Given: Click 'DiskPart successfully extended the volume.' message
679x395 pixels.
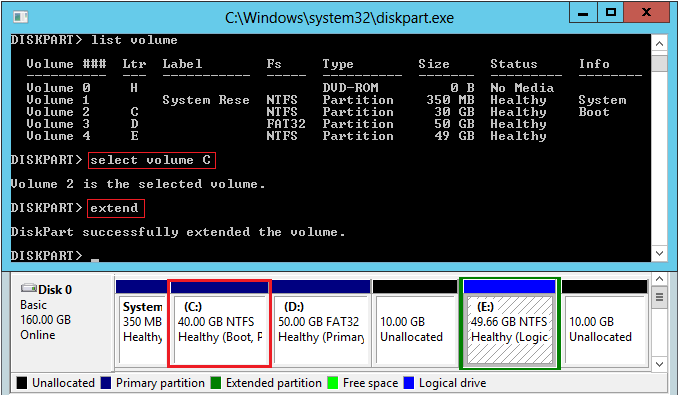Looking at the screenshot, I should (x=178, y=232).
